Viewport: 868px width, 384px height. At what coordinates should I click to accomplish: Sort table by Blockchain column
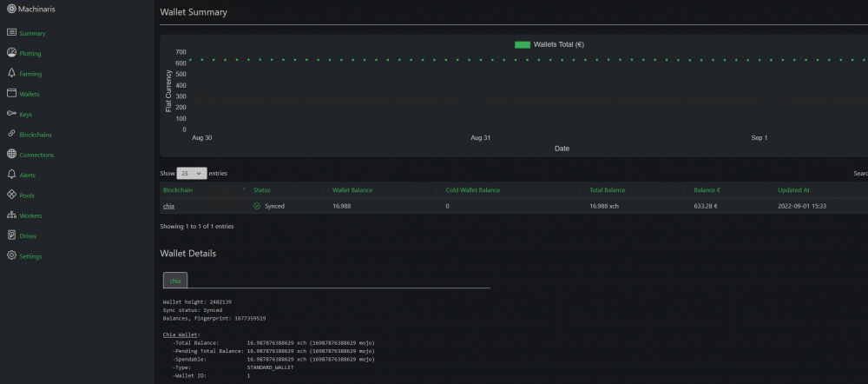coord(178,190)
